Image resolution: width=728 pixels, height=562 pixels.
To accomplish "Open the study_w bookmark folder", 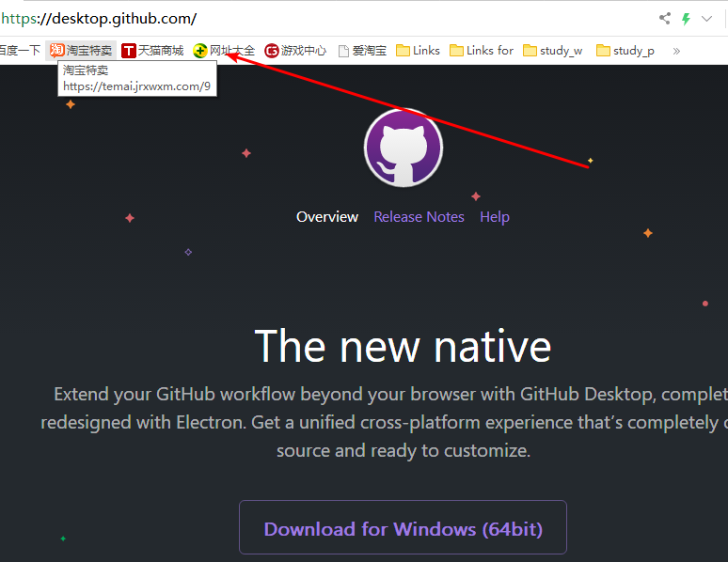I will (552, 50).
